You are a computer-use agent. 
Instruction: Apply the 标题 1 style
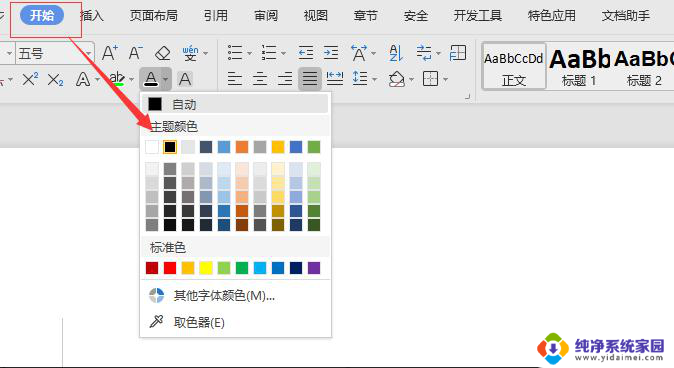coord(579,67)
